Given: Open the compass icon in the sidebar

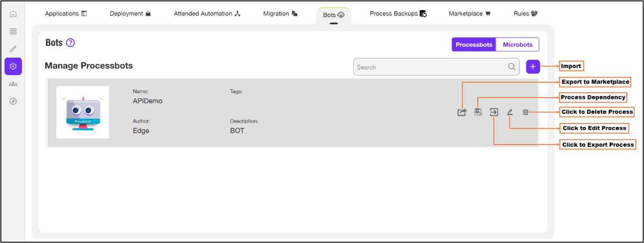Looking at the screenshot, I should pyautogui.click(x=13, y=101).
